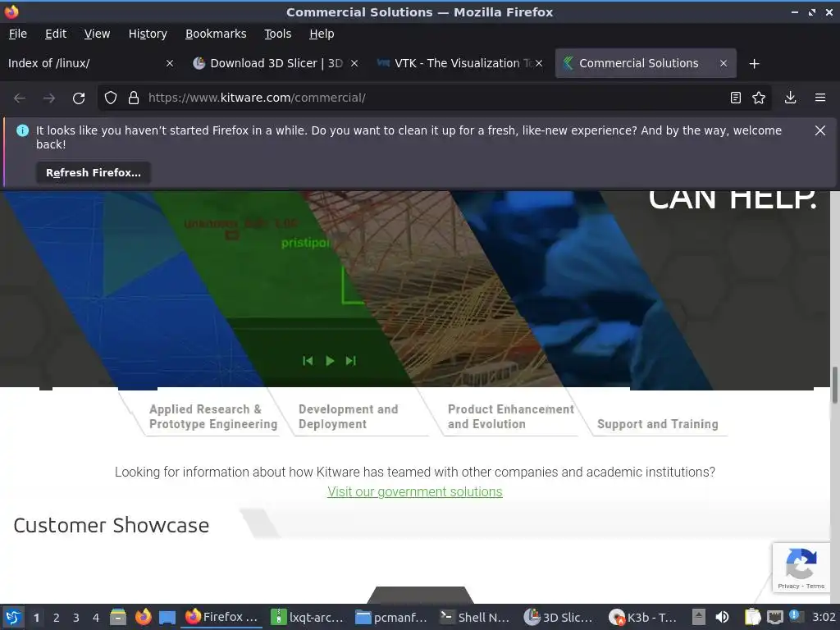This screenshot has height=630, width=840.
Task: Play the slideshow with the play button
Action: [330, 361]
